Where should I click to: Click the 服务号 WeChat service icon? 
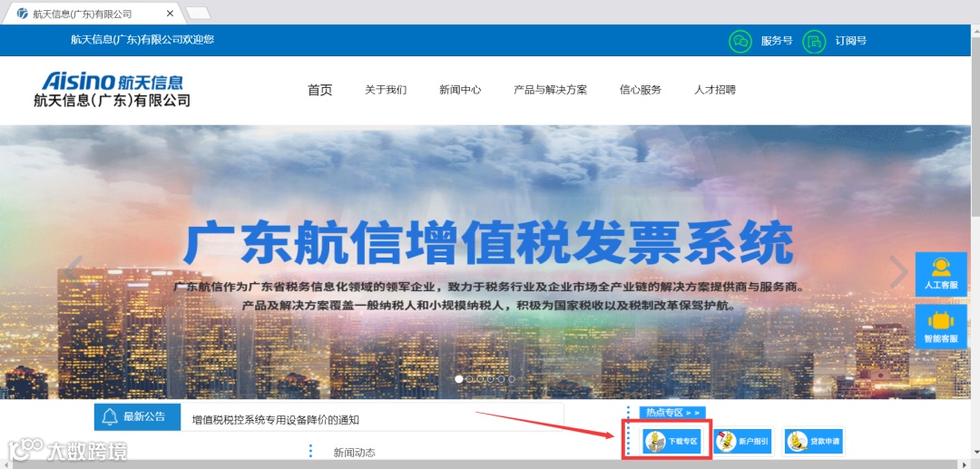(740, 41)
